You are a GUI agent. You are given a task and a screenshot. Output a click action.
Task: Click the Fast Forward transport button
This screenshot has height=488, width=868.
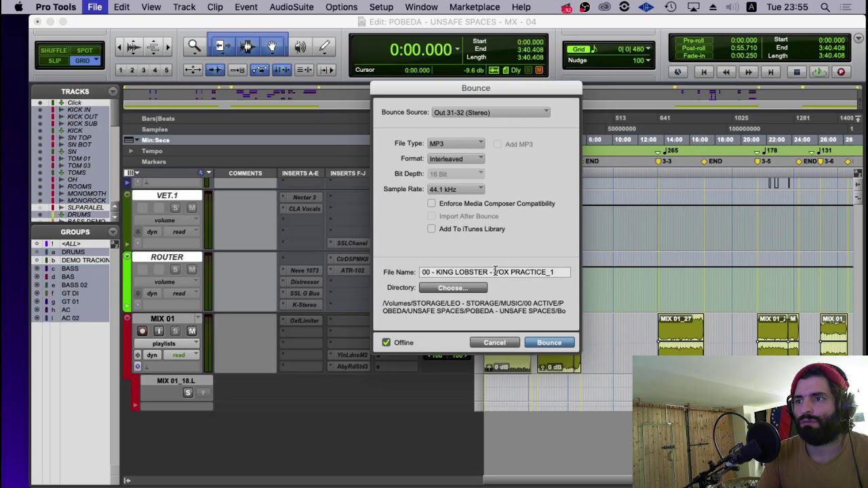(748, 72)
